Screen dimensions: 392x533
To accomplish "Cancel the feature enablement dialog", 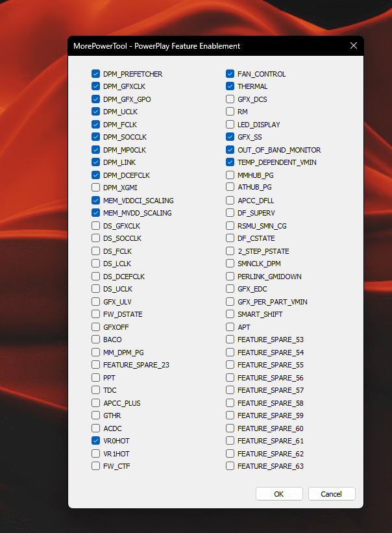I will [332, 494].
